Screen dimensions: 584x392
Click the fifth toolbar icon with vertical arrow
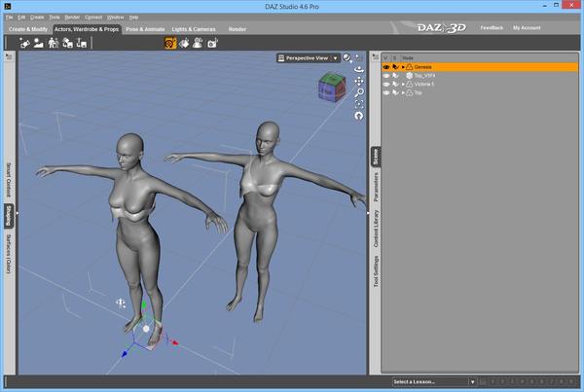pyautogui.click(x=82, y=43)
